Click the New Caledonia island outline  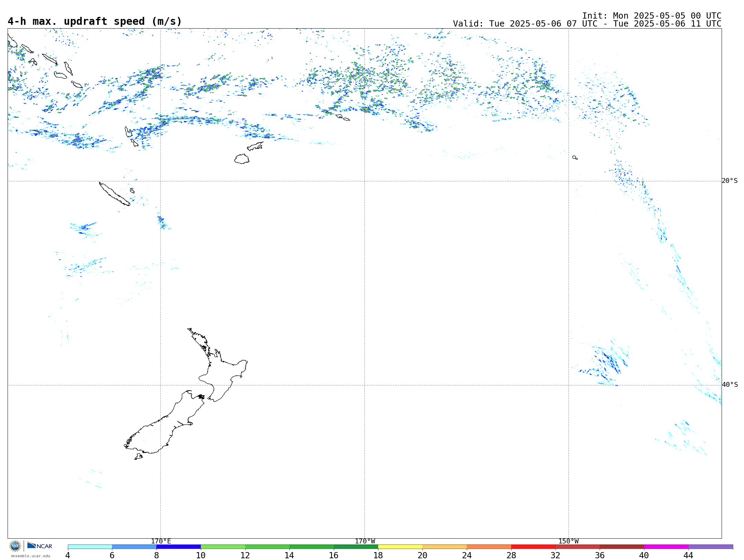point(114,194)
